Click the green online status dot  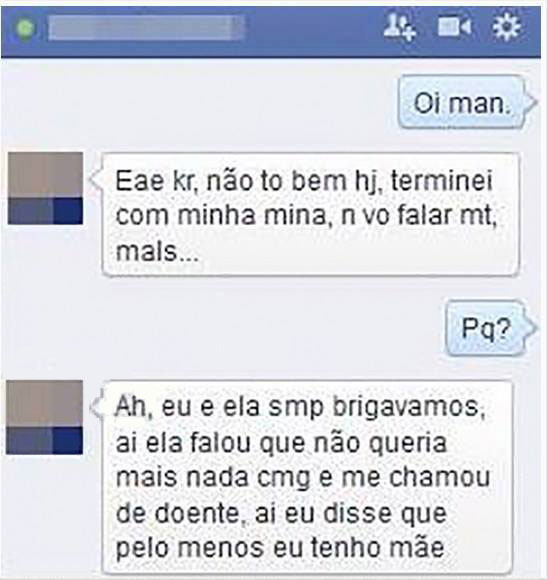point(25,28)
